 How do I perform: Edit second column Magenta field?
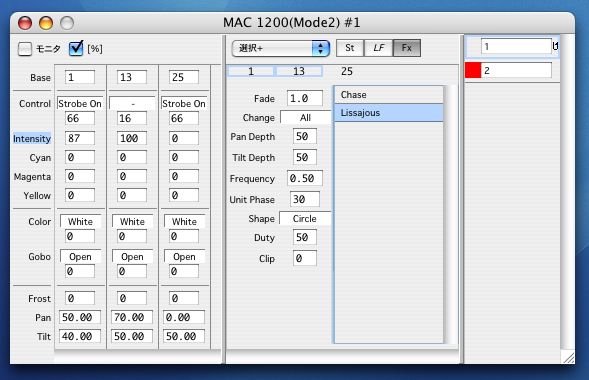click(x=131, y=176)
